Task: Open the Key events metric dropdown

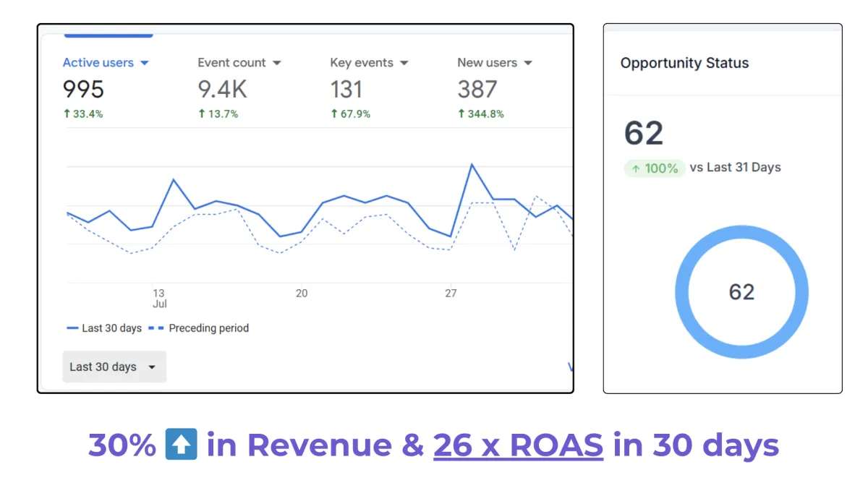Action: click(x=369, y=63)
